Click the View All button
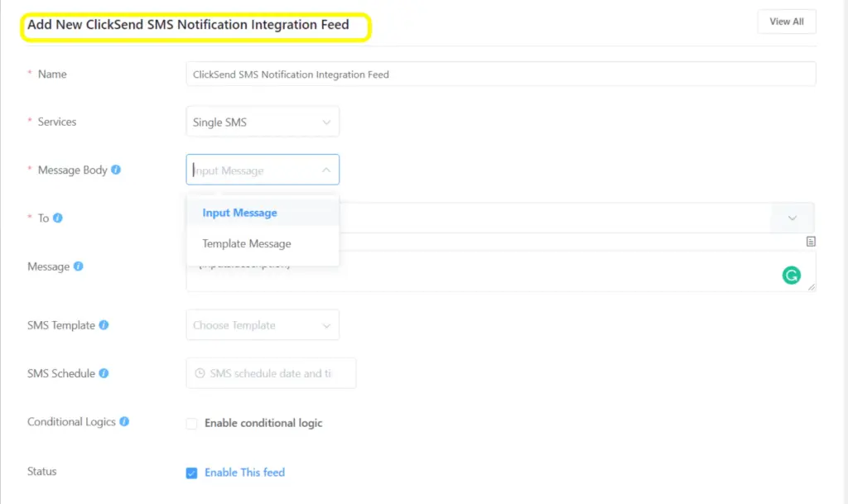 tap(785, 22)
